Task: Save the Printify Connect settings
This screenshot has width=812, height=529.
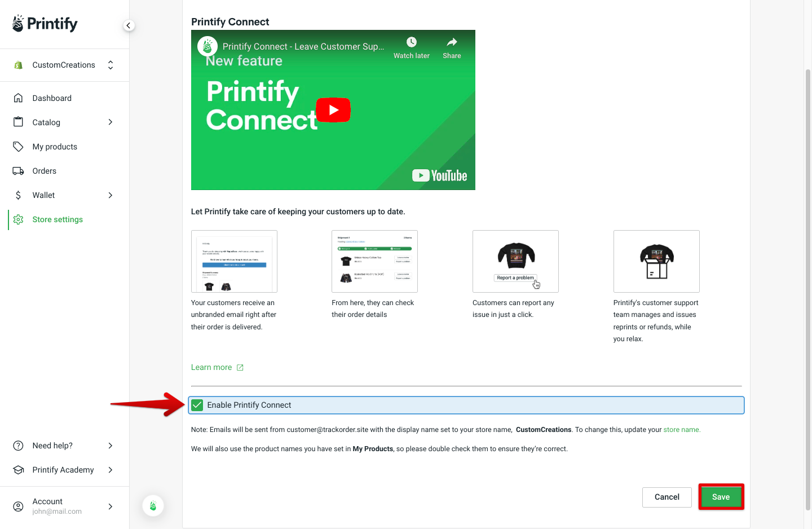Action: (721, 497)
